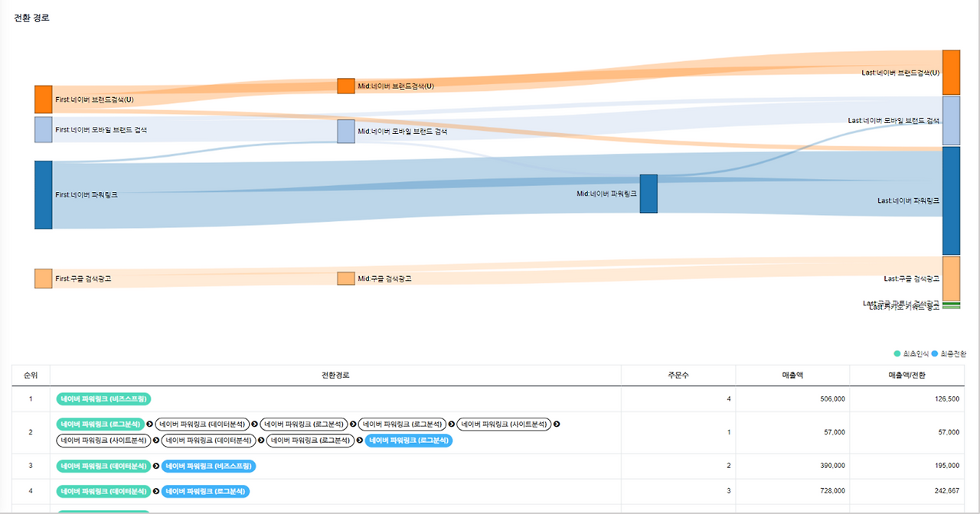Click the arrow icon in rank 4 row
The height and width of the screenshot is (514, 980).
(156, 491)
